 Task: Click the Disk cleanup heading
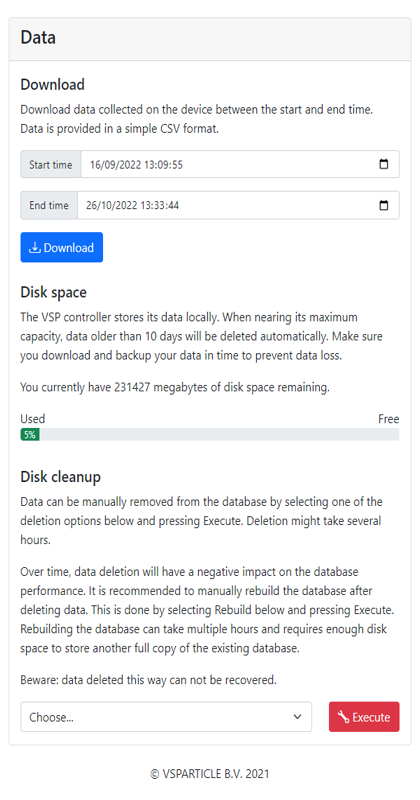61,477
